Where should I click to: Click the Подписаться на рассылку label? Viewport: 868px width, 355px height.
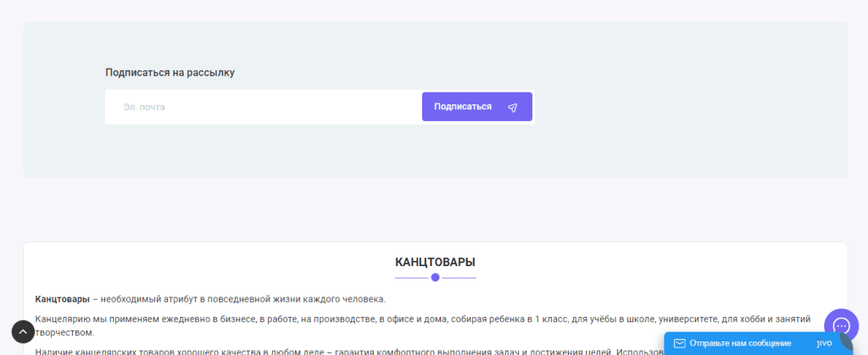click(170, 73)
